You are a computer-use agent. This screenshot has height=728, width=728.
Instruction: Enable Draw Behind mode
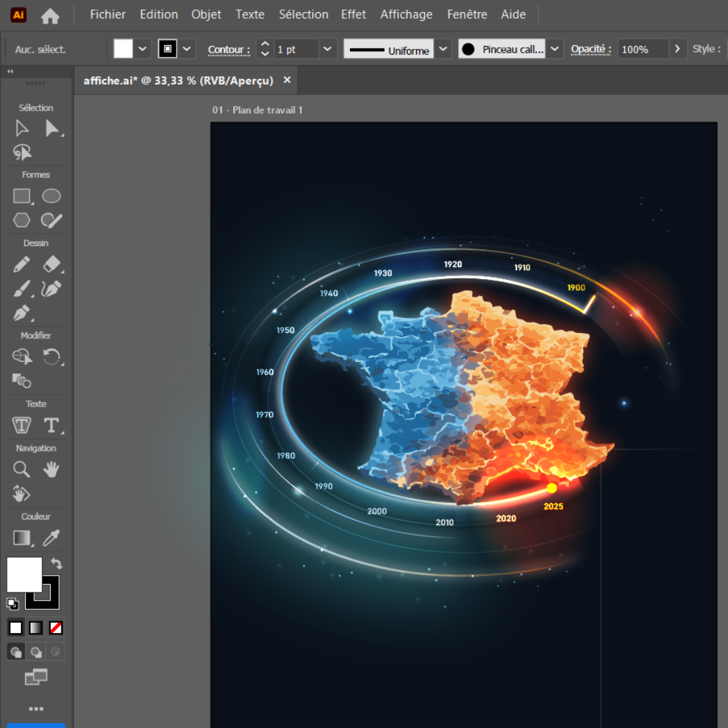[x=36, y=652]
